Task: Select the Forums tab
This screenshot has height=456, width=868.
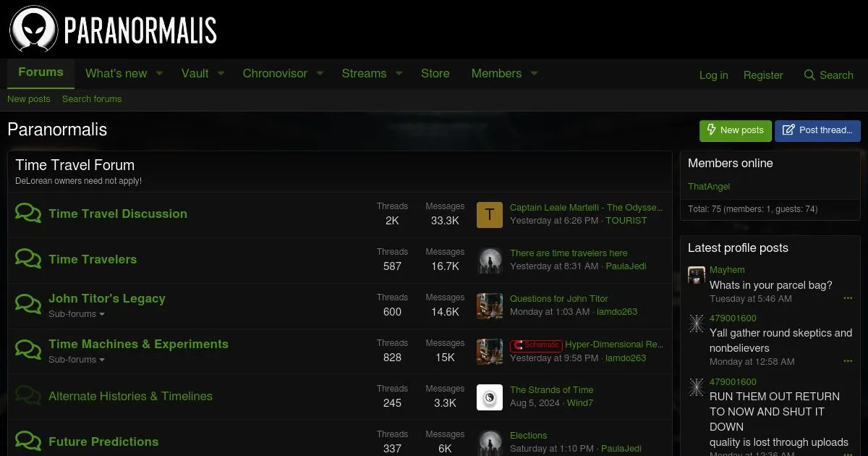Action: click(x=41, y=72)
